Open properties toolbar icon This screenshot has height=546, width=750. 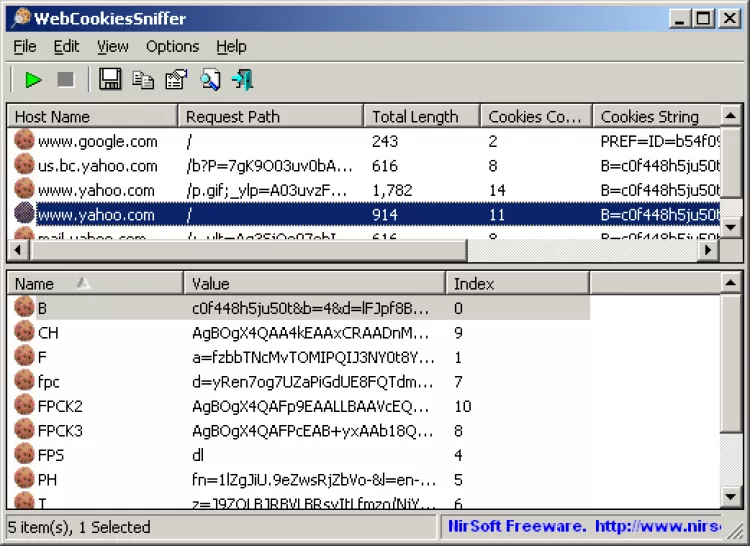point(176,80)
